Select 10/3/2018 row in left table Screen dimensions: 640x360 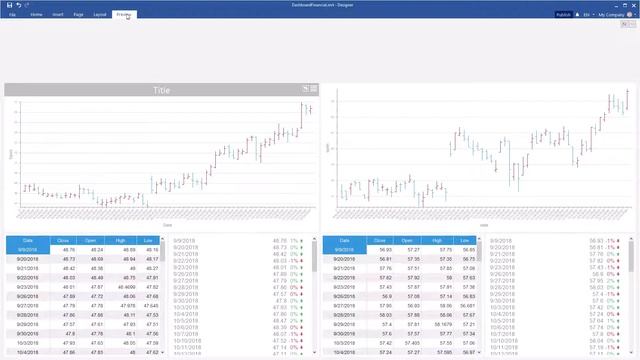[x=83, y=343]
